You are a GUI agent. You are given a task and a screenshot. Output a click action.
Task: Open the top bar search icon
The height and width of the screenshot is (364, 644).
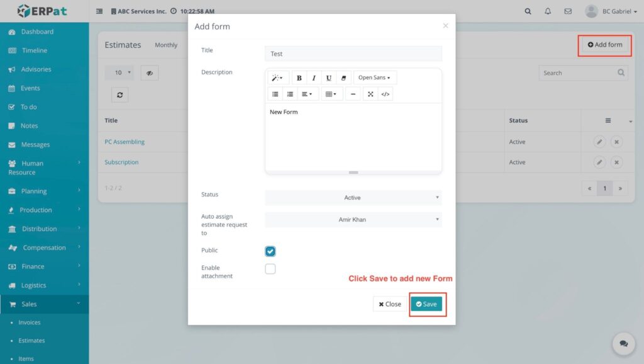tap(528, 11)
